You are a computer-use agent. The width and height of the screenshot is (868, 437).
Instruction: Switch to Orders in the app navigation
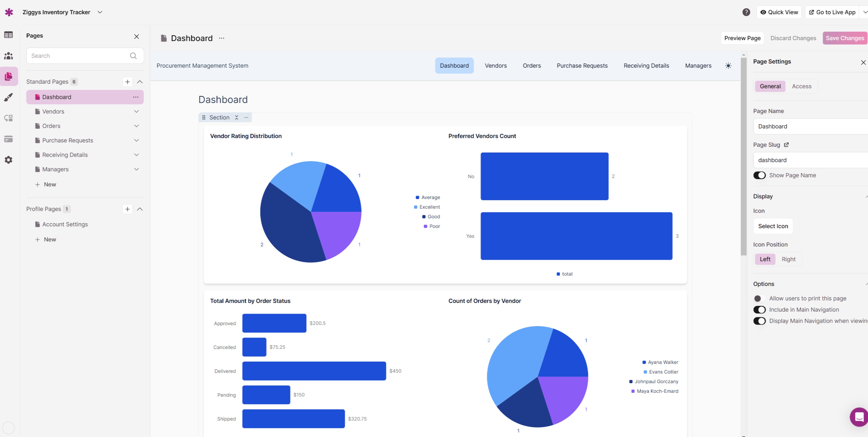(532, 66)
